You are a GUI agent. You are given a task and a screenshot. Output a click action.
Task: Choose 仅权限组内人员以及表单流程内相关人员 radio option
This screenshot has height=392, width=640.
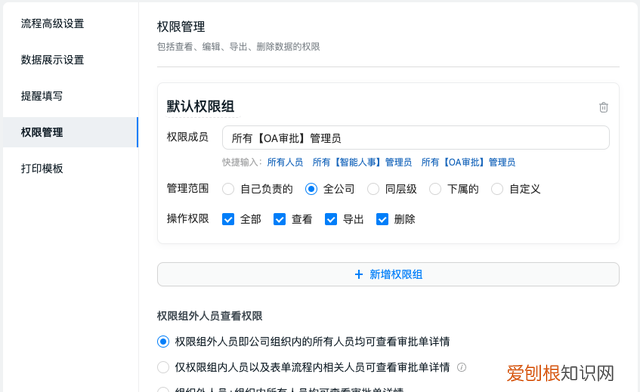[x=163, y=367]
